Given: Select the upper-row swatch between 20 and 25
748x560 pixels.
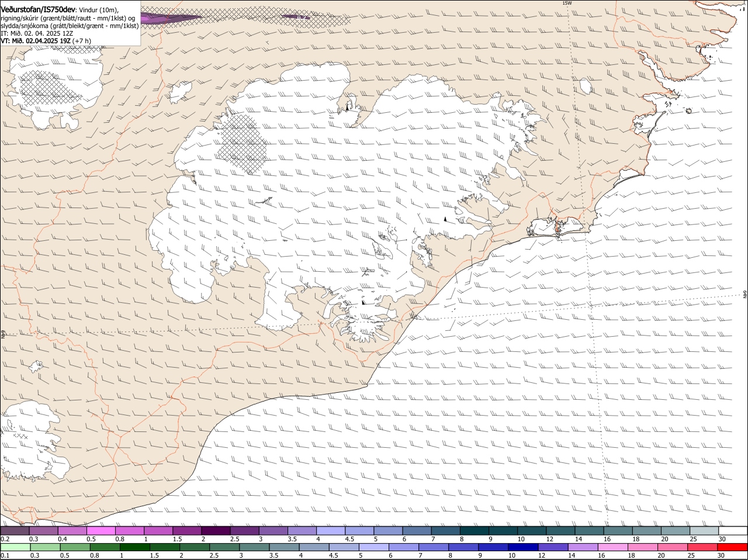Looking at the screenshot, I should click(675, 531).
